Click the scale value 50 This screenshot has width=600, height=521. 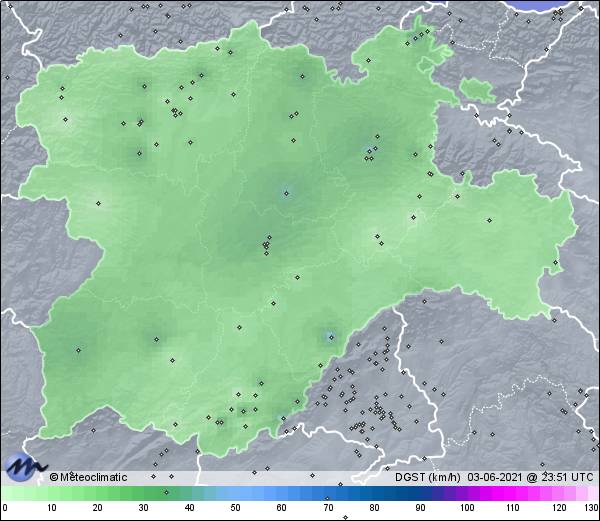tap(235, 508)
